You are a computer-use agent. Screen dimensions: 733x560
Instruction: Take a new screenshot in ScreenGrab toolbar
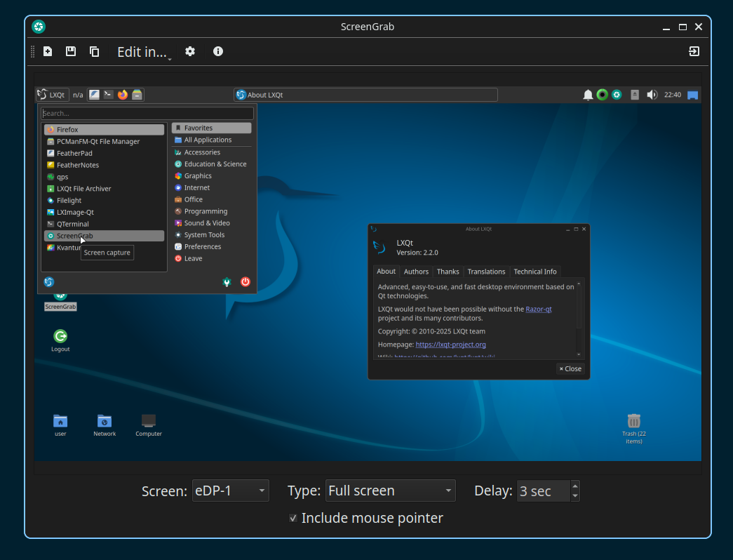coord(48,51)
